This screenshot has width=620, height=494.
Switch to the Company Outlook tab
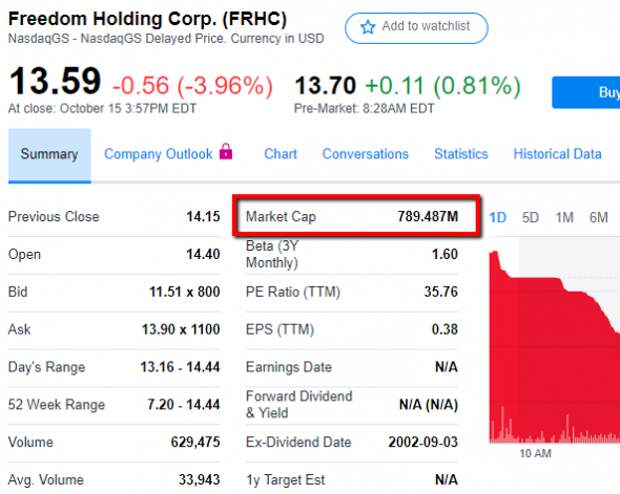[158, 154]
